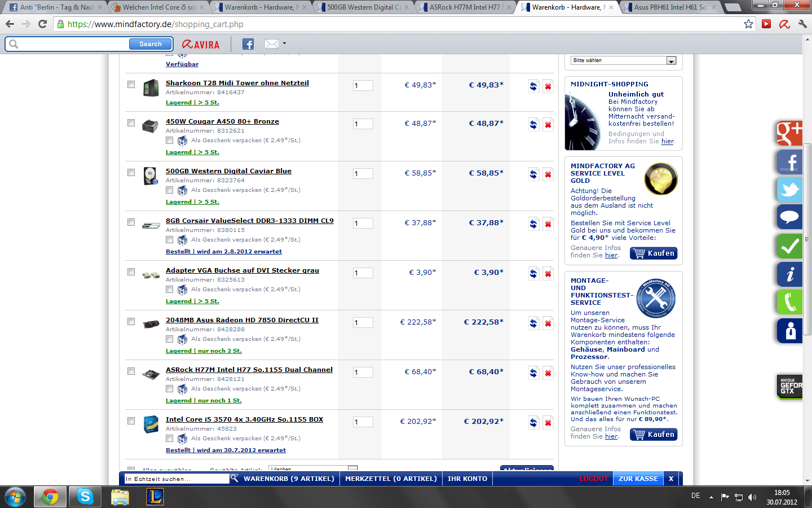
Task: Click the Logout link
Action: pyautogui.click(x=594, y=479)
